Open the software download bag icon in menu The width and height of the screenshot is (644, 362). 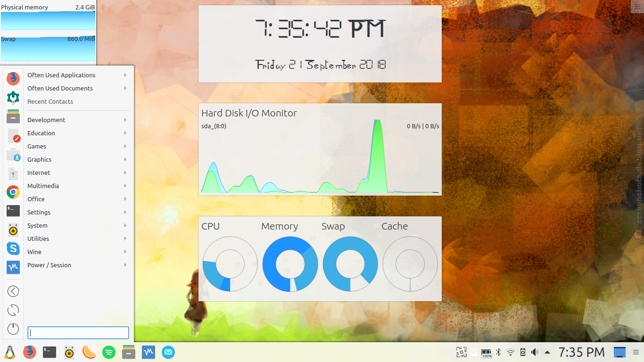13,154
